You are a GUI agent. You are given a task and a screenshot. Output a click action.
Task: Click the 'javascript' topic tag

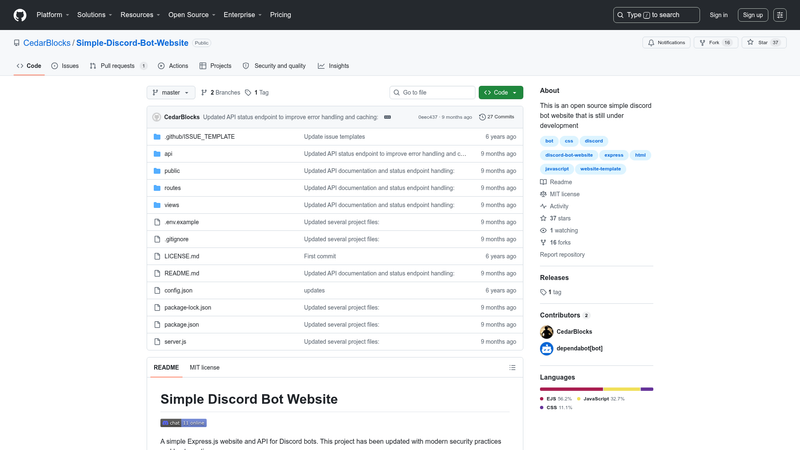pos(557,169)
